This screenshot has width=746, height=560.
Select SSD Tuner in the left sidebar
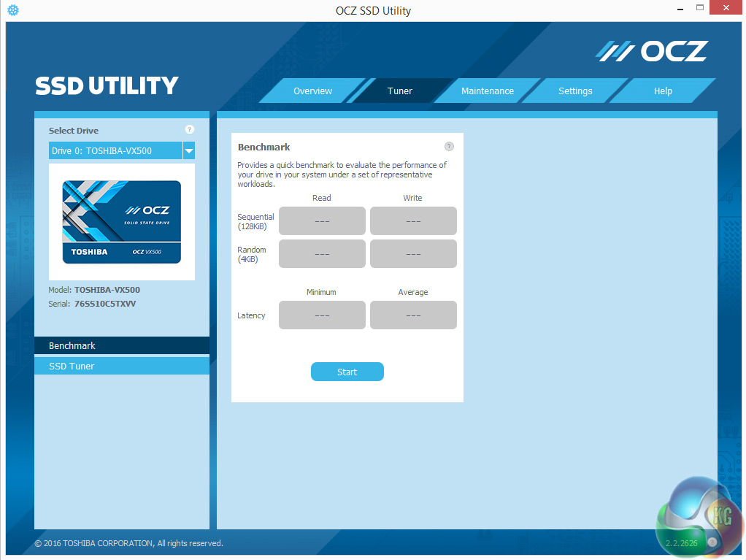[x=122, y=366]
